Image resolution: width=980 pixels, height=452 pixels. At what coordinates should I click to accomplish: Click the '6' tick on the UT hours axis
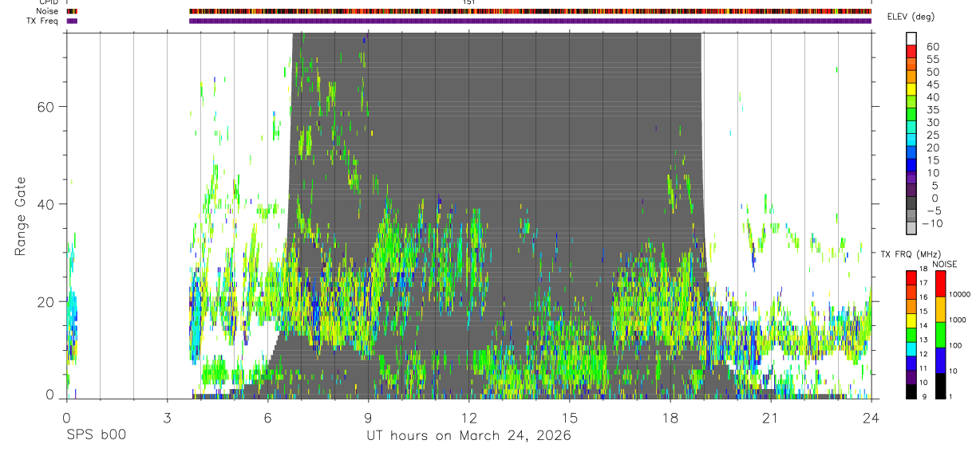(x=267, y=417)
